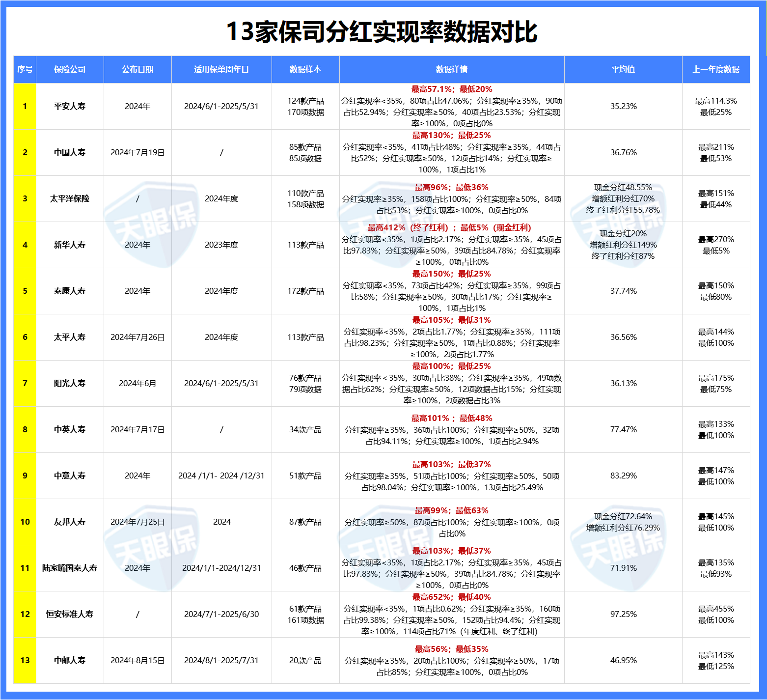选择"平安人寿"公司名称
Viewport: 767px width, 700px height.
coord(70,106)
